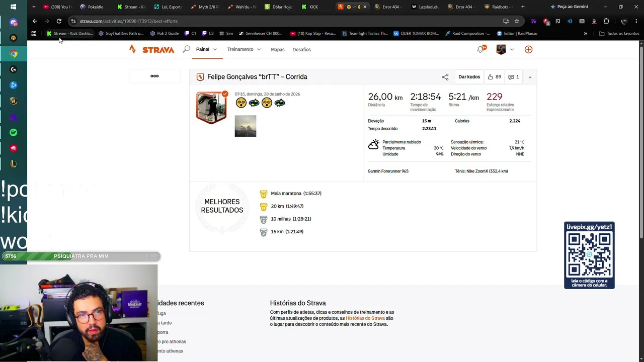Click the 10 milhas medal icon
644x362 pixels.
point(264,219)
